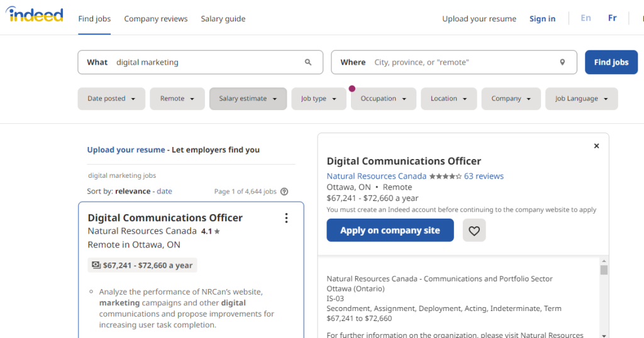
Task: Click the What search input field
Action: coord(201,62)
